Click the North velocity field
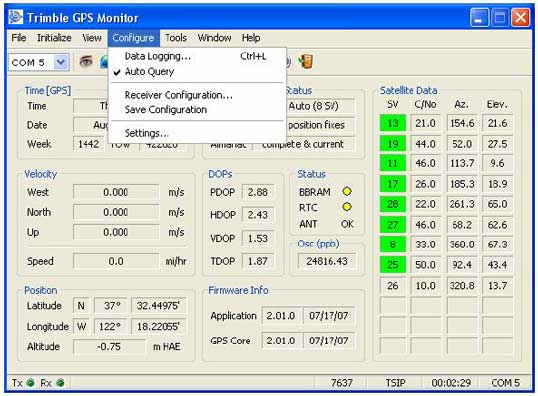The height and width of the screenshot is (396, 538). coord(116,212)
